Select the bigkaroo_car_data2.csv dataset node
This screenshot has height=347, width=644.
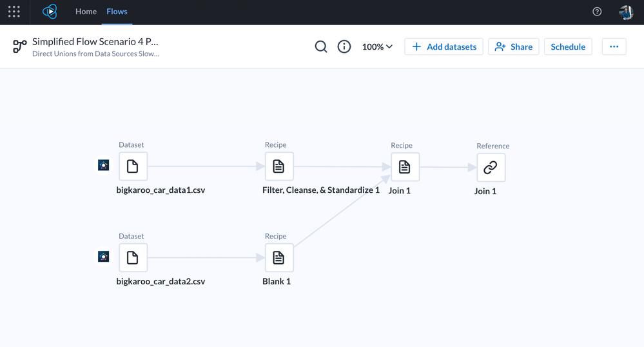click(133, 257)
